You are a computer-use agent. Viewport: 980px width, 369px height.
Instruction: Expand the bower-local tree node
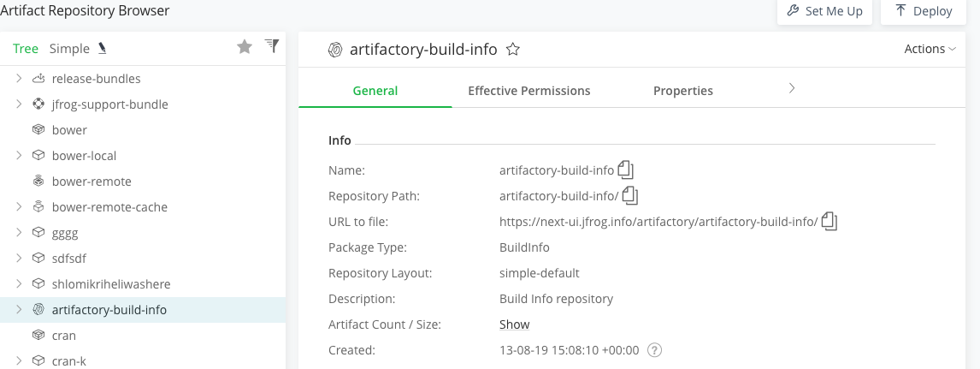click(x=19, y=155)
